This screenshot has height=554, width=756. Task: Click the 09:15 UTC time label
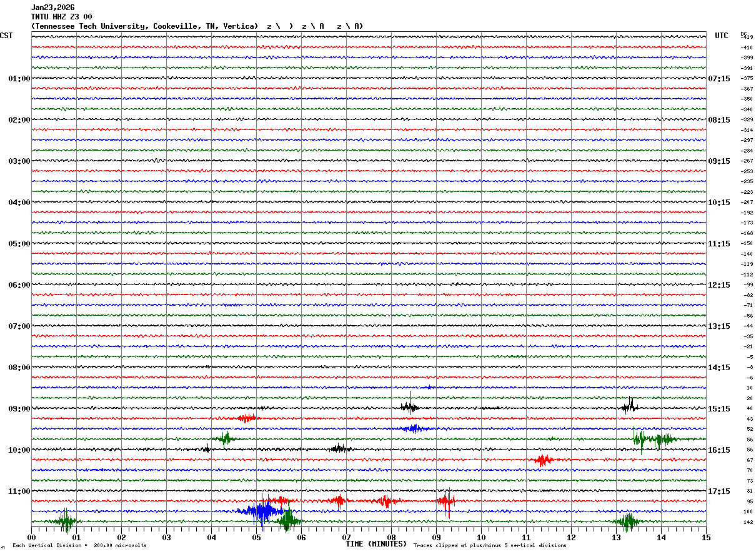click(719, 161)
